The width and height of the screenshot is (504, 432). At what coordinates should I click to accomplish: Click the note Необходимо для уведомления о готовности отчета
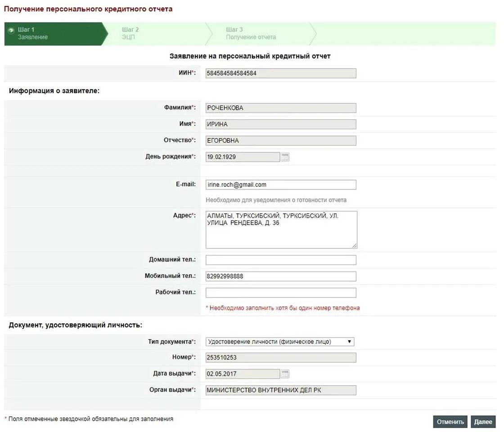click(276, 200)
